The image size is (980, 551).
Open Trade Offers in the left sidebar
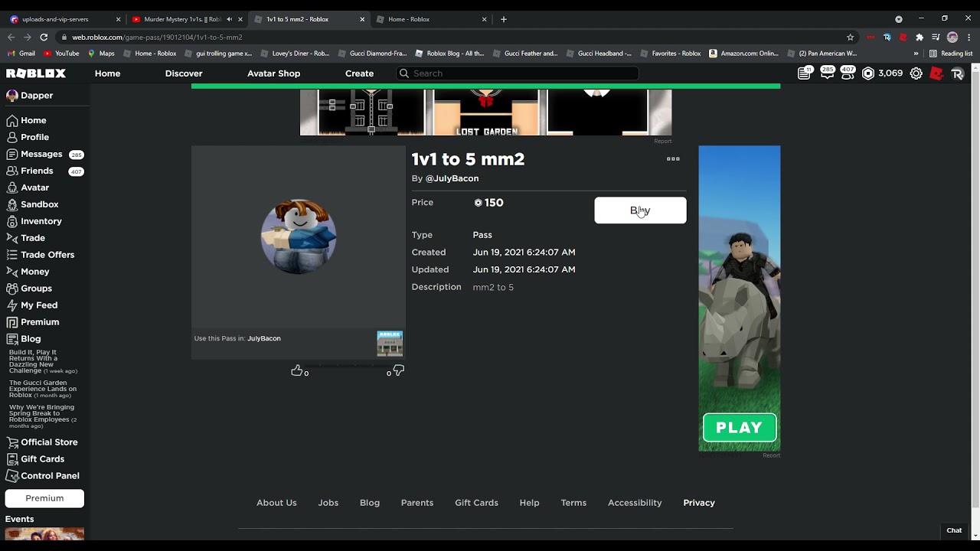[x=47, y=255]
